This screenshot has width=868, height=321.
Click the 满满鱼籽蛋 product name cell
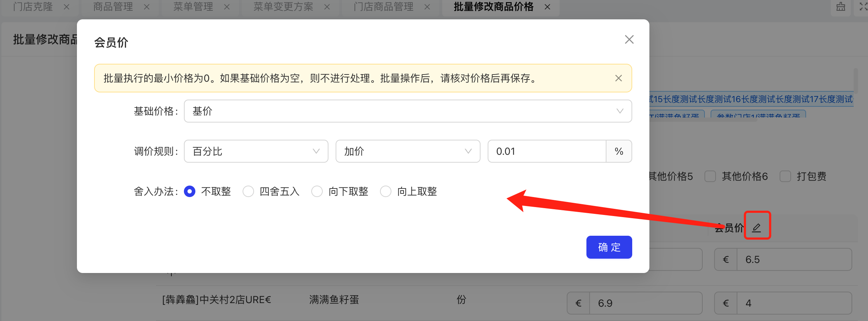[x=334, y=300]
